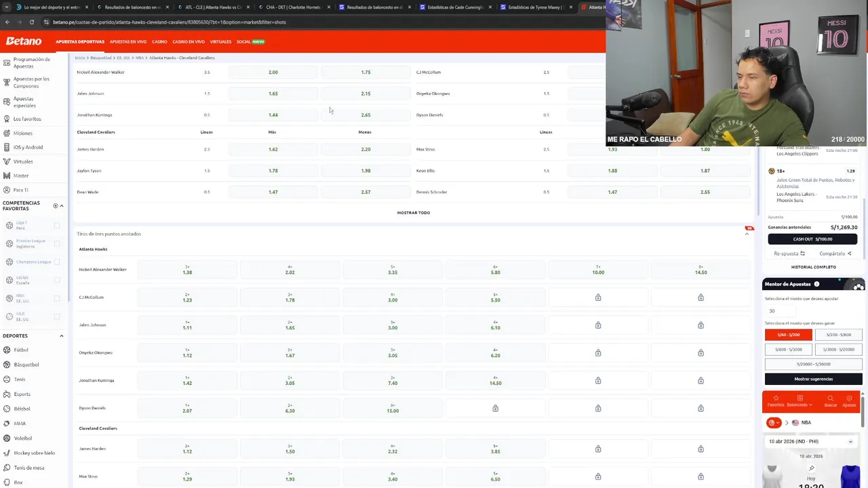Select MMA glove icon

tap(6, 424)
